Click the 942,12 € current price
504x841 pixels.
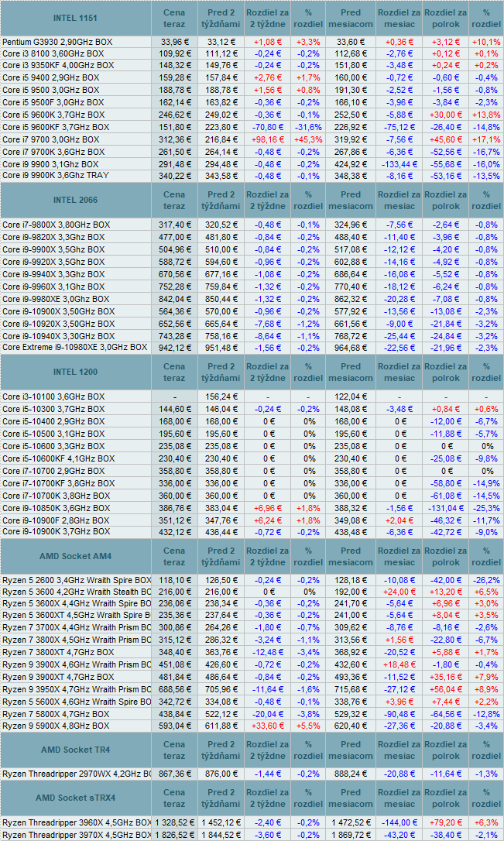[x=174, y=348]
